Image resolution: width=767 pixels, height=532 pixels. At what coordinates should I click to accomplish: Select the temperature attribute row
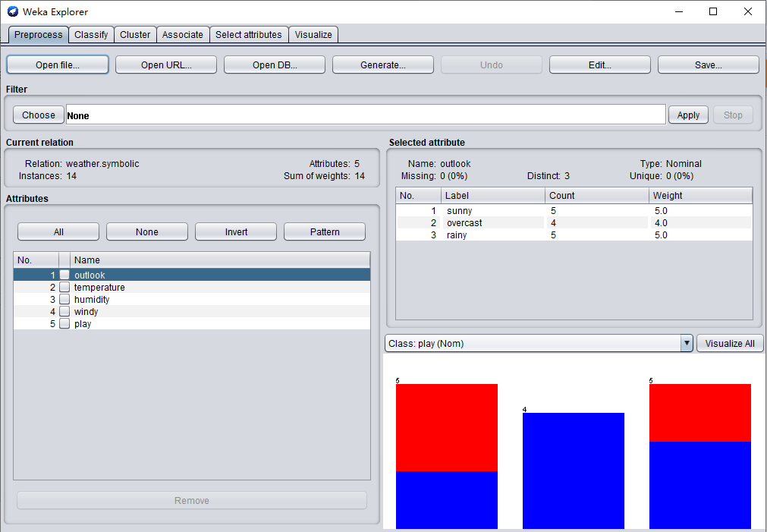pos(192,287)
